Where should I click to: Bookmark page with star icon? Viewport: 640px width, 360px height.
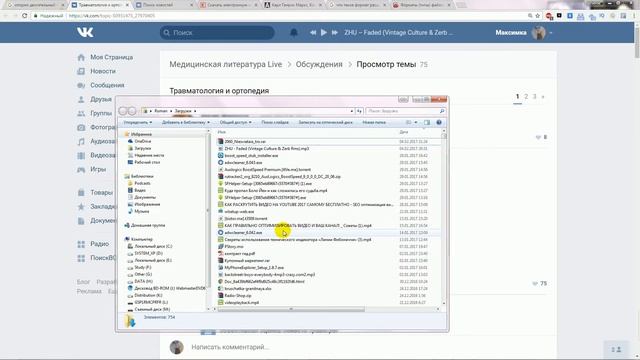[x=538, y=16]
